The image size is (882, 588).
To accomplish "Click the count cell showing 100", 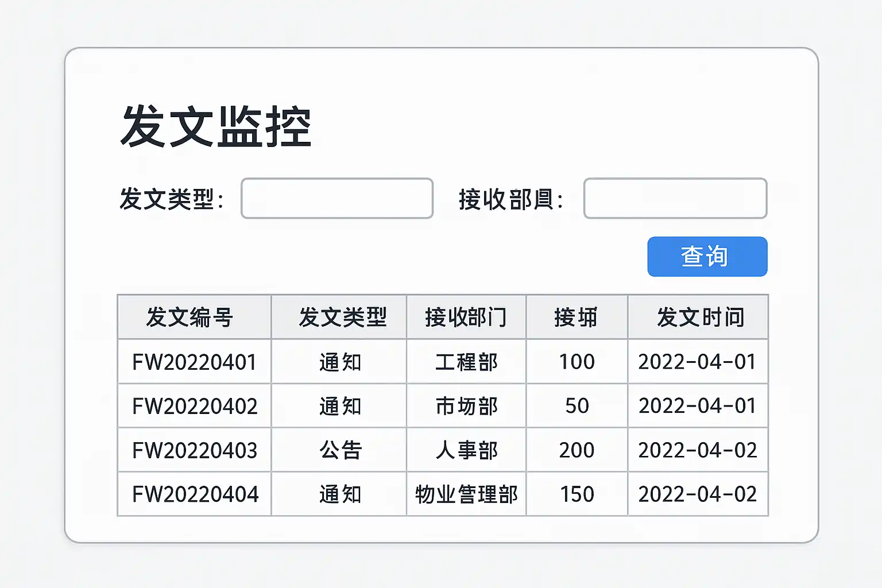I will pos(577,362).
